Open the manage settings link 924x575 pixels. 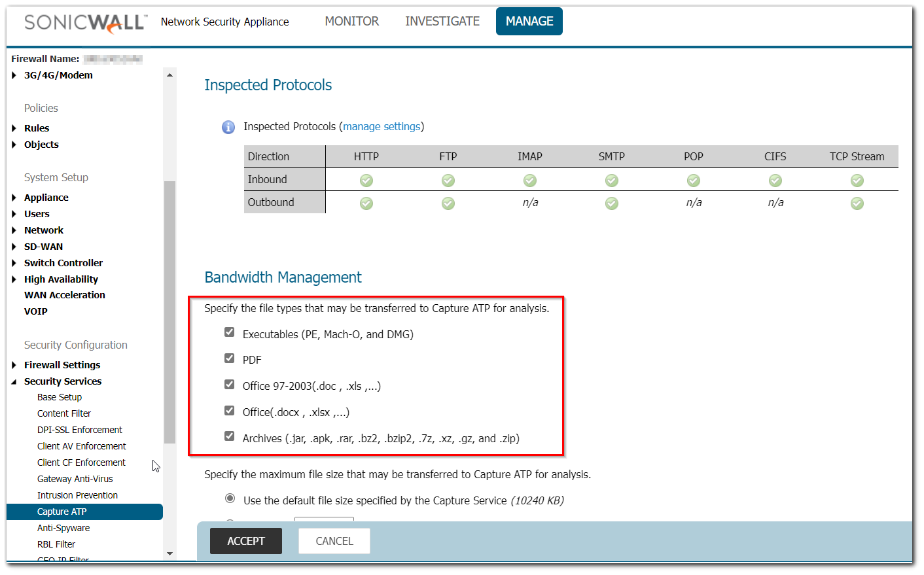(x=382, y=126)
